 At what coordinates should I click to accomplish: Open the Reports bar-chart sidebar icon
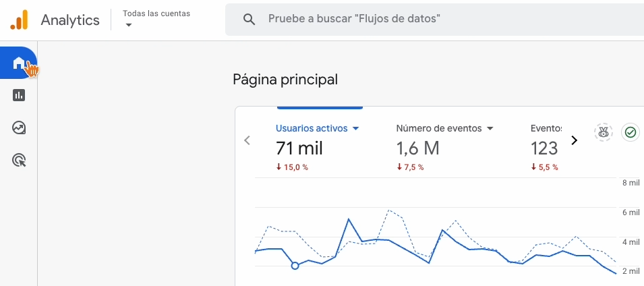pos(19,95)
